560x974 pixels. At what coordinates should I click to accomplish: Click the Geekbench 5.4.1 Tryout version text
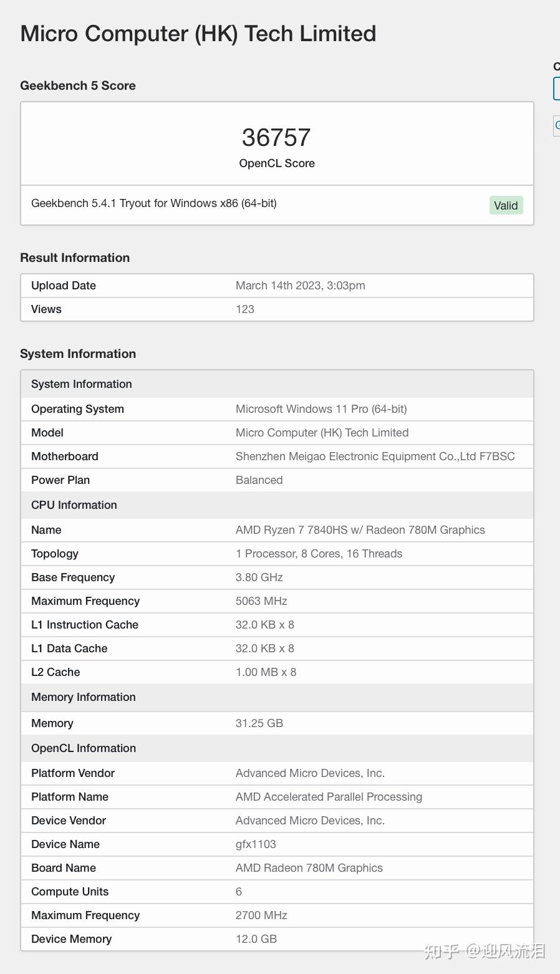(x=154, y=203)
